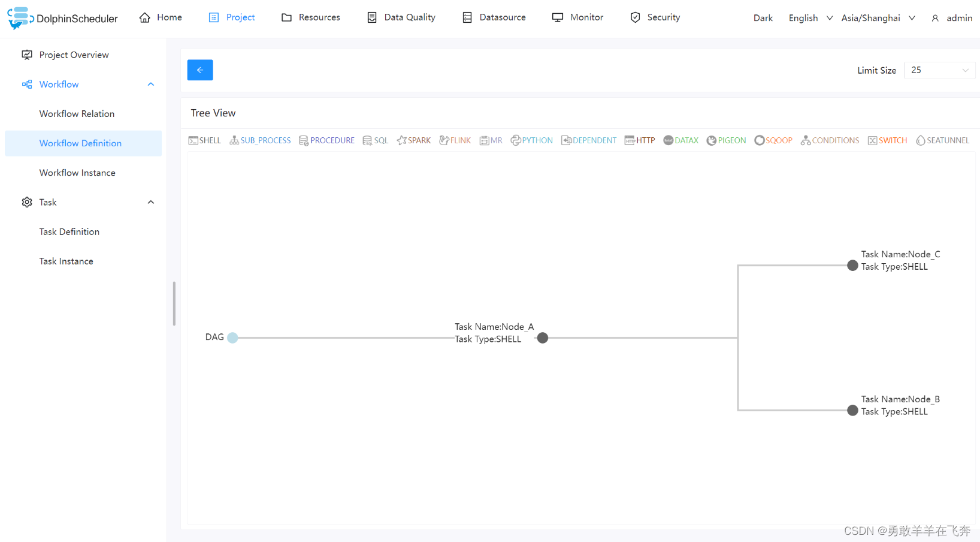Click the SHELL task type icon
This screenshot has height=542, width=980.
(x=193, y=140)
